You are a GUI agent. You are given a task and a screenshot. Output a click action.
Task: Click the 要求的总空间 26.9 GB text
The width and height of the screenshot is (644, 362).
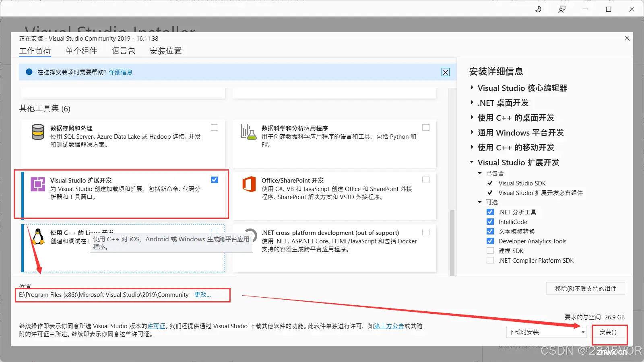pos(594,317)
